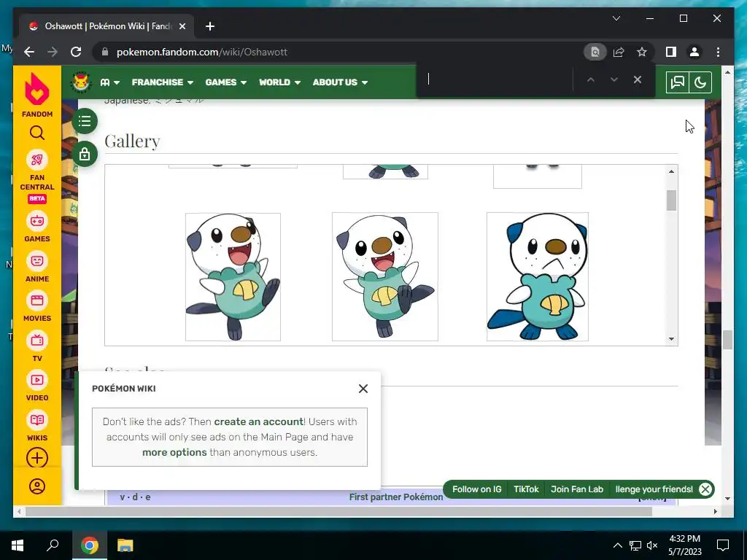The image size is (747, 560).
Task: Share this page from address bar
Action: (619, 52)
